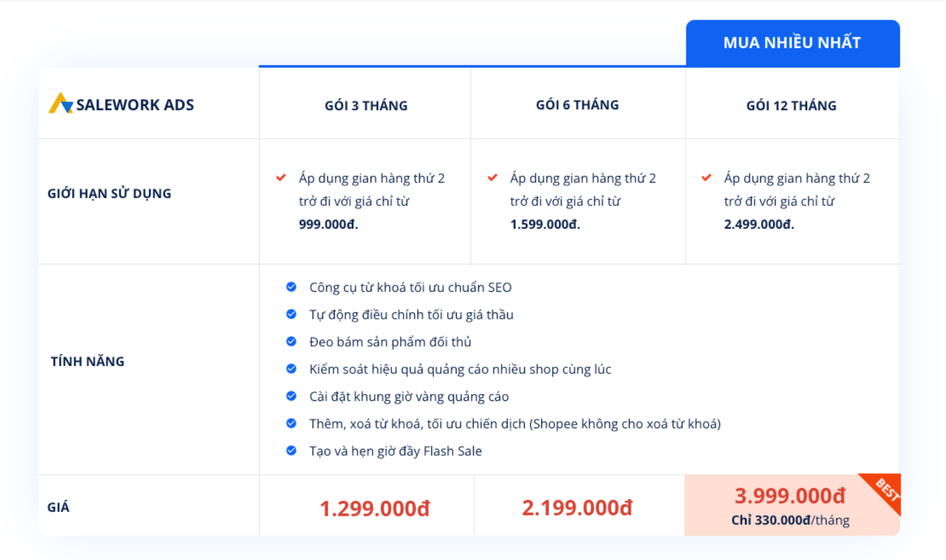946x560 pixels.
Task: Click the SALEWORK ADS brand text
Action: (135, 105)
